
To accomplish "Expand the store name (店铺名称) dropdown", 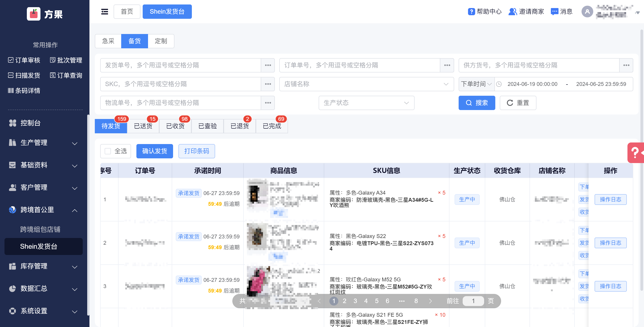I will 366,84.
